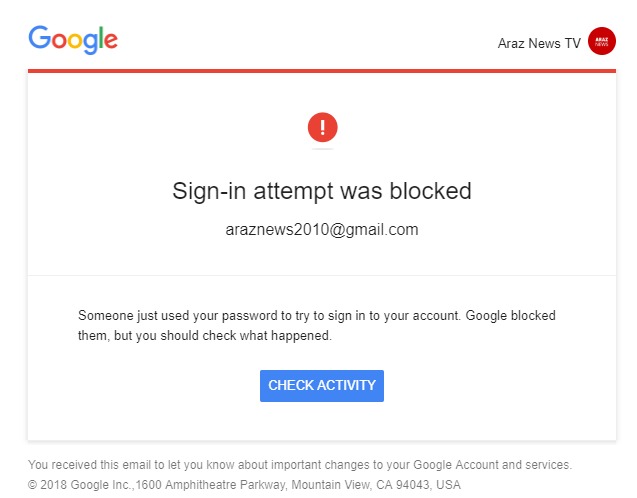Click the short line beneath the alert icon

322,149
